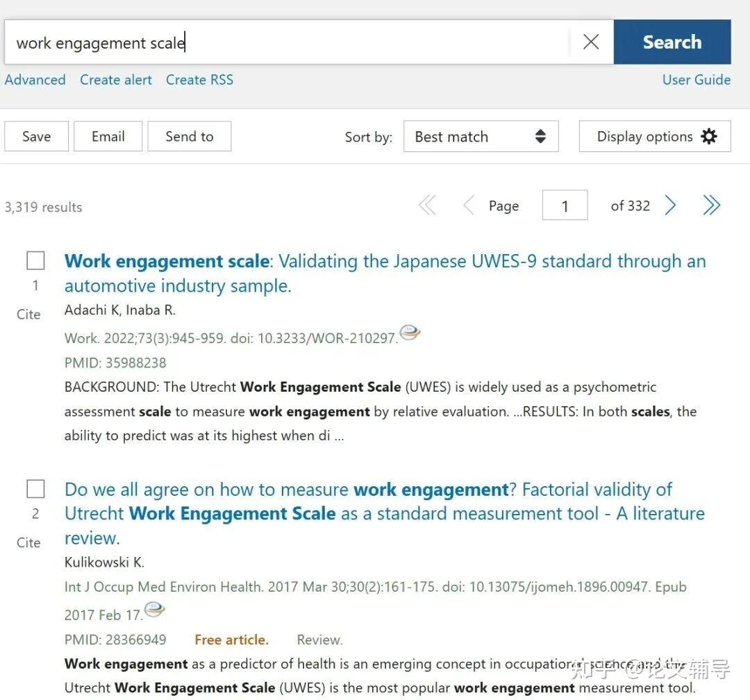Open the Best match sort dropdown
The height and width of the screenshot is (700, 750).
pyautogui.click(x=481, y=137)
